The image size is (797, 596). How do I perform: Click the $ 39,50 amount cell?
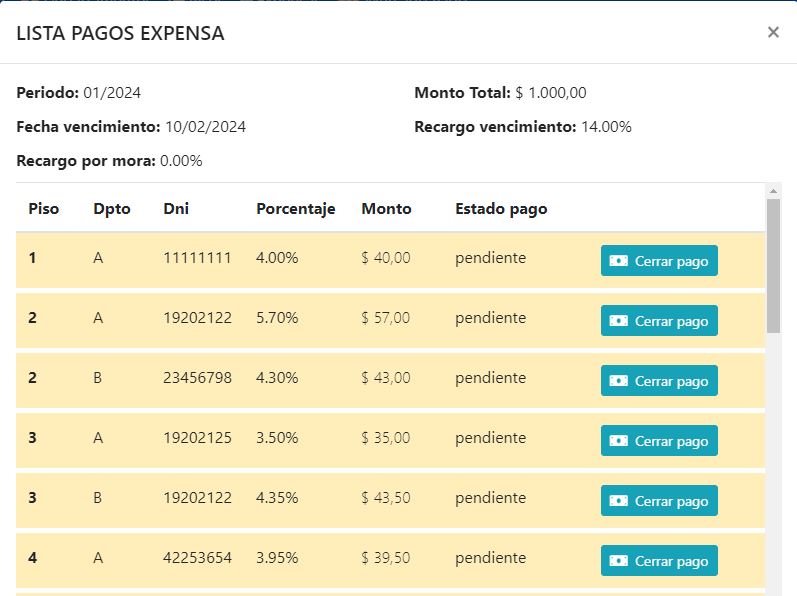(x=386, y=558)
